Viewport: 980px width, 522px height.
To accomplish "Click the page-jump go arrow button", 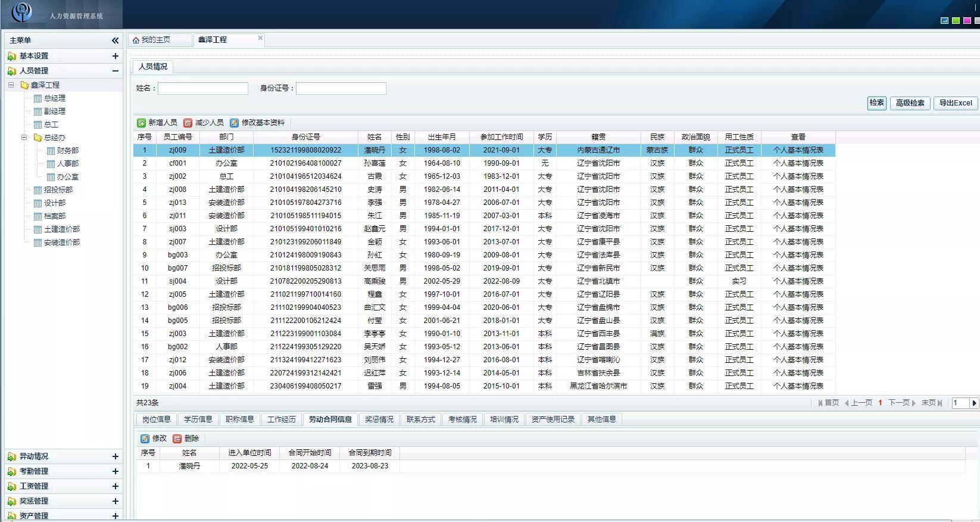I will (975, 403).
